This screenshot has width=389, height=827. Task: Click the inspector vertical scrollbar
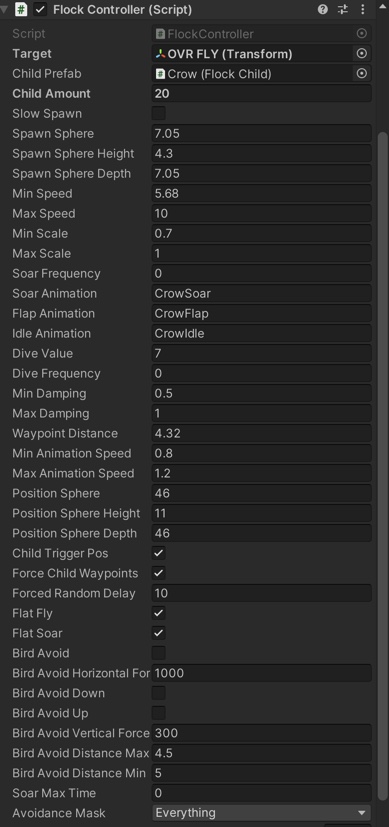pos(383,464)
